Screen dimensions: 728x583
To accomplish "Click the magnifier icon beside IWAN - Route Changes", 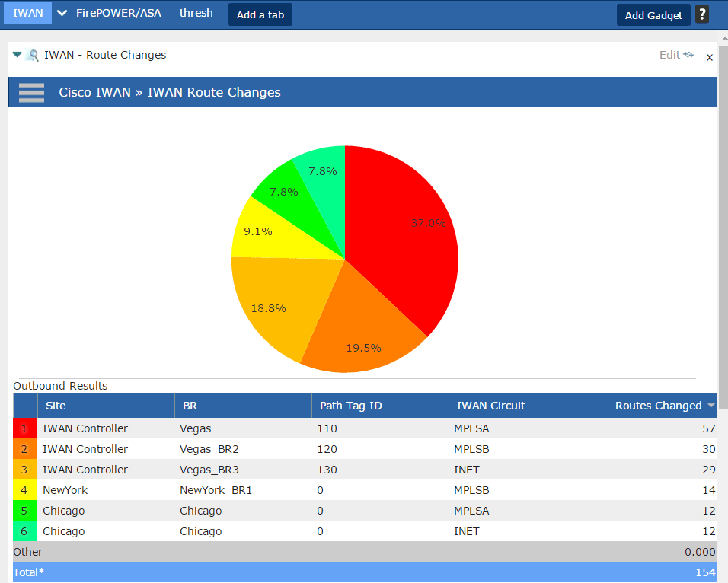I will (32, 56).
